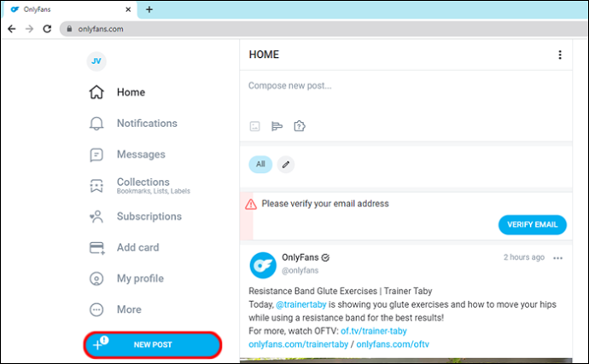Close the OnlyFans browser tab
Screen dimensions: 589x364
coord(128,9)
